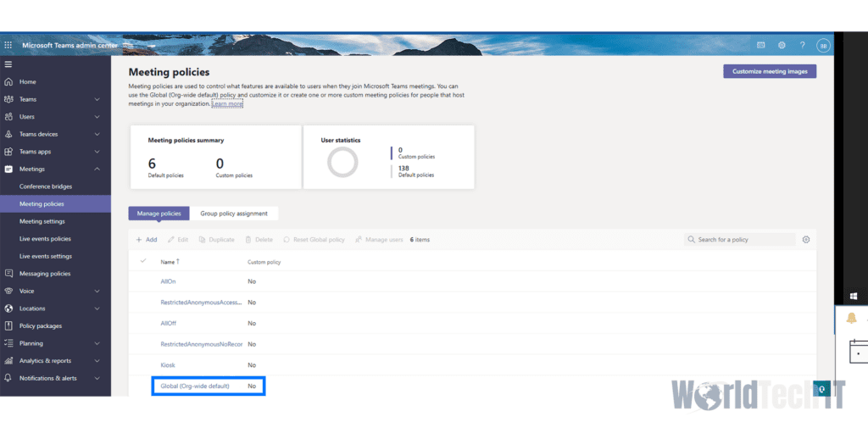Click Manage users toolbar button
This screenshot has width=868, height=428.
pos(379,240)
